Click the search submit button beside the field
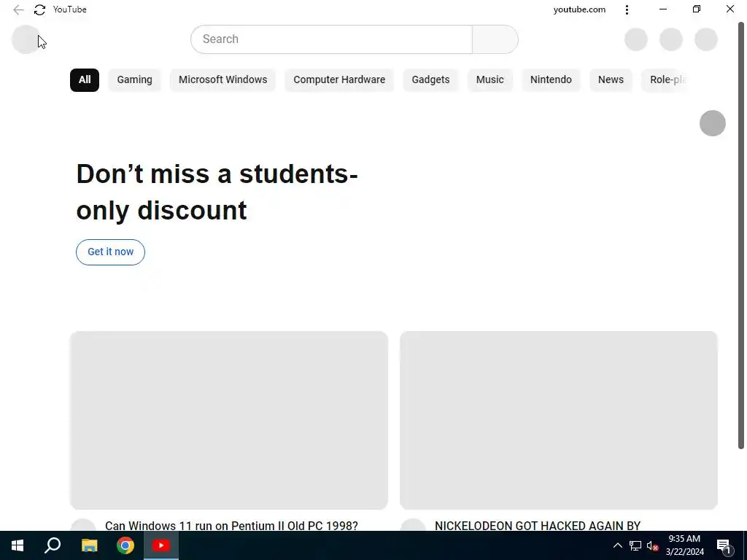Viewport: 747px width, 560px height. [x=495, y=39]
